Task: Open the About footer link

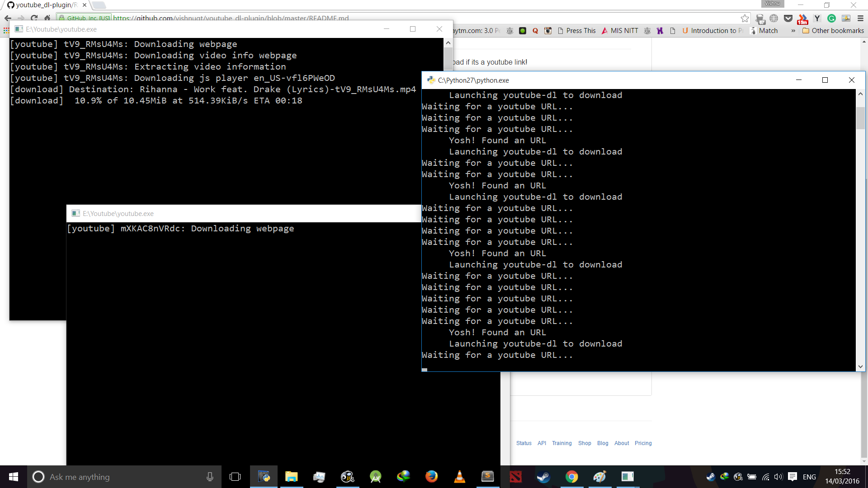Action: pyautogui.click(x=622, y=443)
